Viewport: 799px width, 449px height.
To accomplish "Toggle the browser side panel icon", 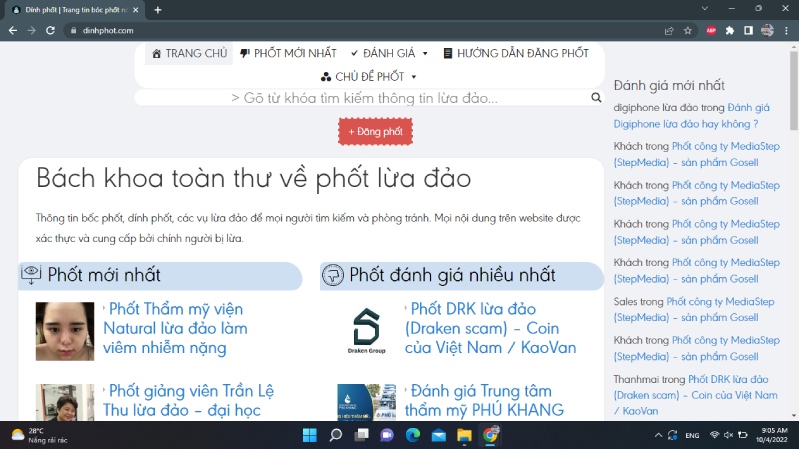I will click(748, 31).
